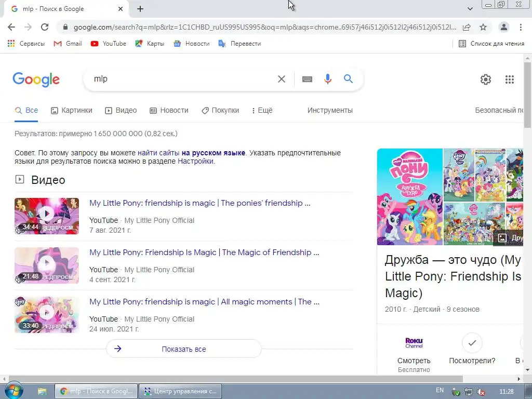Switch to Покупки results tab
This screenshot has width=532, height=399.
pos(220,110)
